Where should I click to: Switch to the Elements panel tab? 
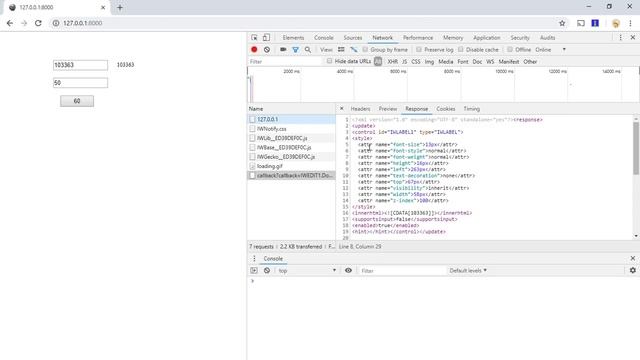pyautogui.click(x=293, y=38)
